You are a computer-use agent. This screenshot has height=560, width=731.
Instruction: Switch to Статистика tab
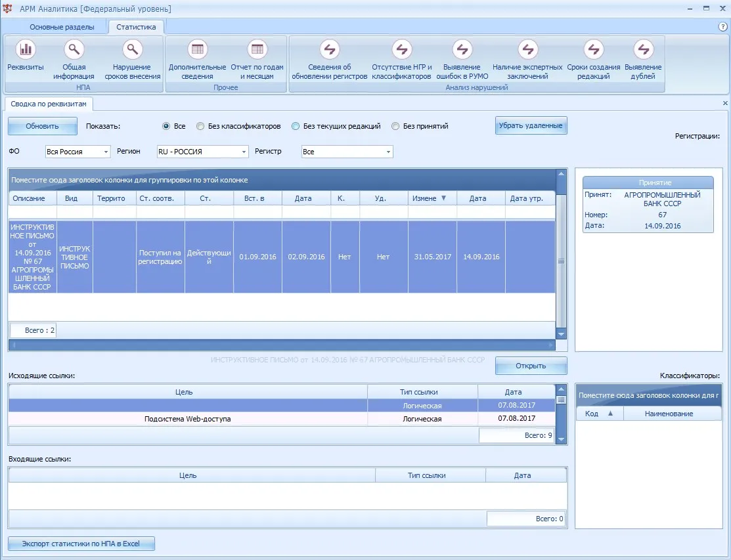point(136,27)
